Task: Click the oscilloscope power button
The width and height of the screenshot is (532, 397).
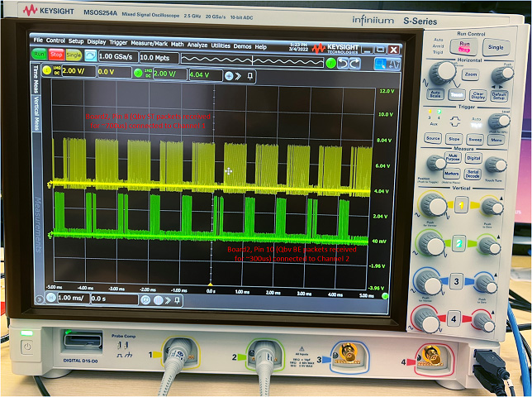Action: [x=27, y=347]
